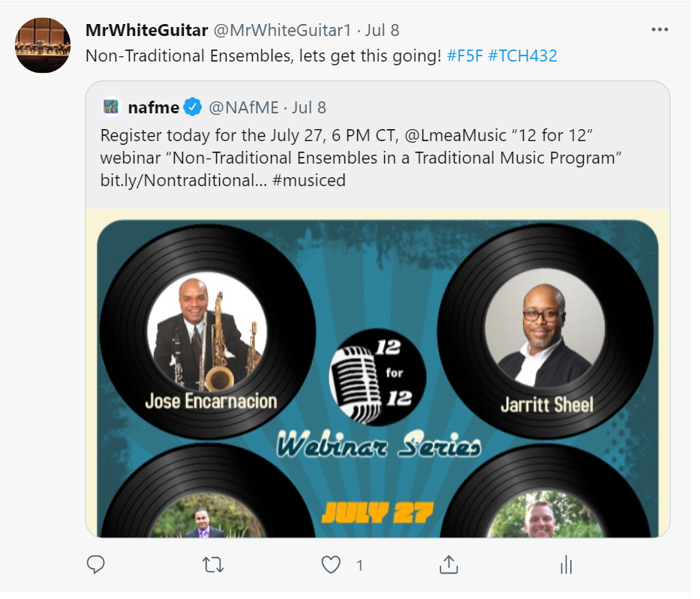Viewport: 700px width, 599px height.
Task: Open the share upload icon menu
Action: pos(449,564)
